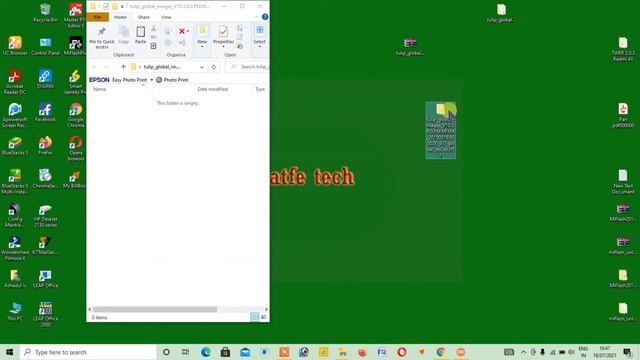The width and height of the screenshot is (640, 360).
Task: Select the Opera browser desktop icon
Action: [x=76, y=148]
